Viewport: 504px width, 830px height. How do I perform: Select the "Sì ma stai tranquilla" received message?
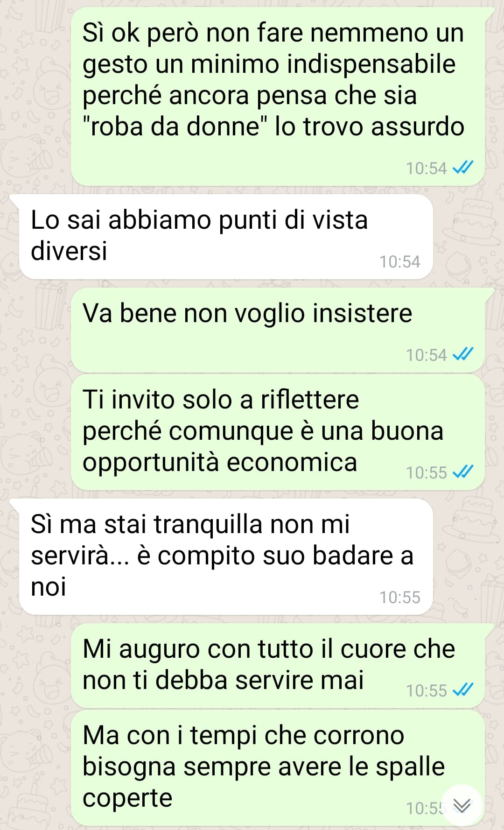coord(226,556)
